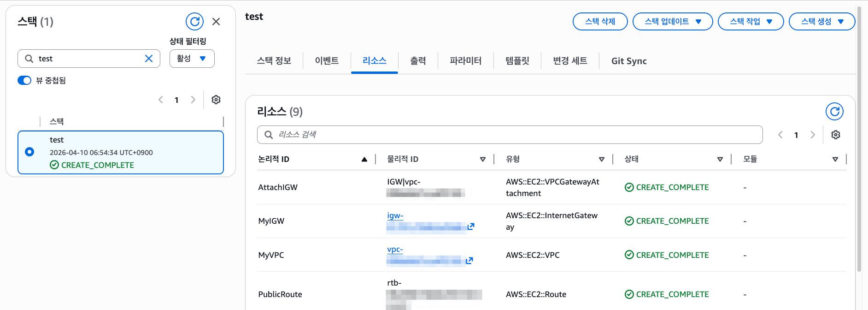
Task: Open resources table settings gear
Action: (835, 135)
